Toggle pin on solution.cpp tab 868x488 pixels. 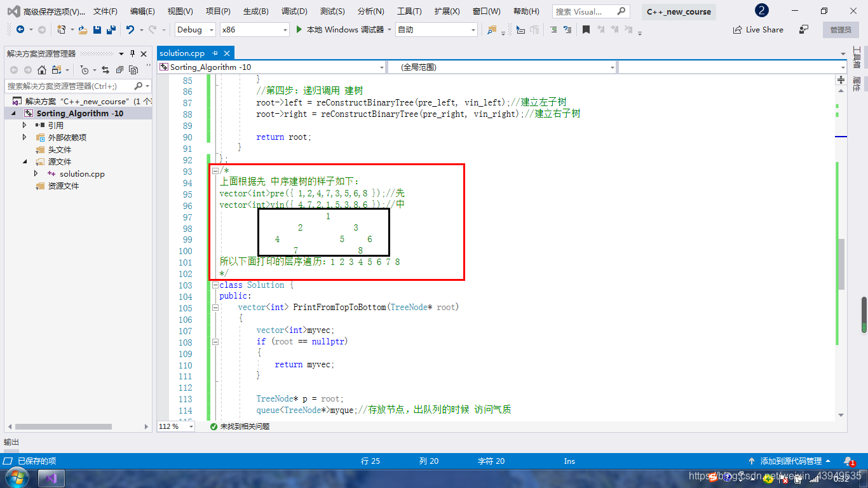tap(215, 53)
